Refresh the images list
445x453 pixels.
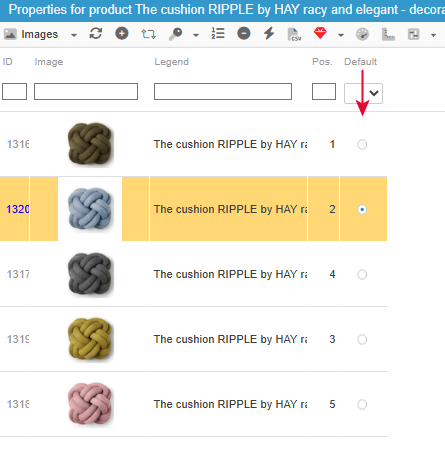96,34
